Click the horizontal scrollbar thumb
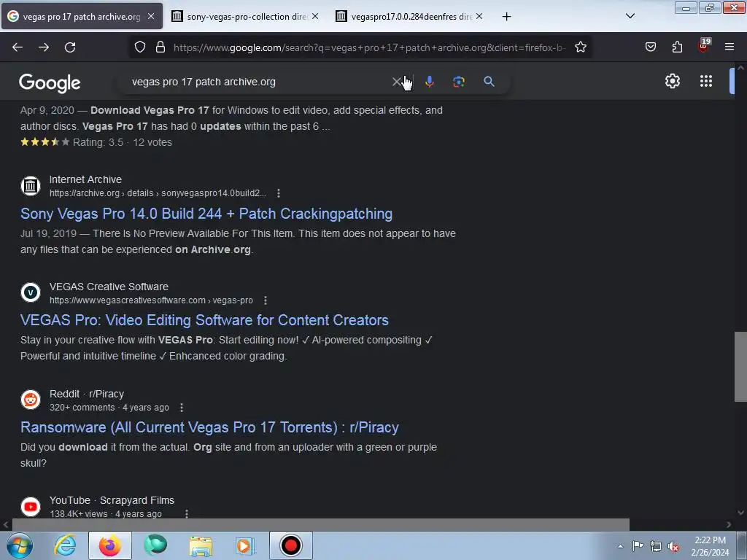 tap(320, 524)
